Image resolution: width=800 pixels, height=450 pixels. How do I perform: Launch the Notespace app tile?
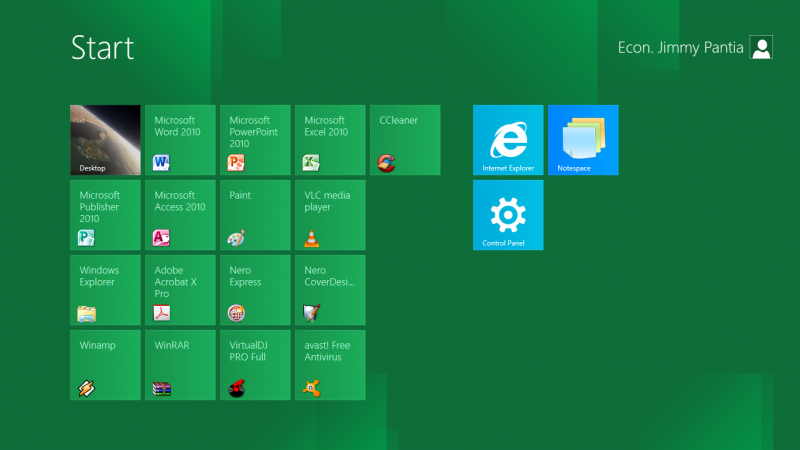click(x=583, y=140)
